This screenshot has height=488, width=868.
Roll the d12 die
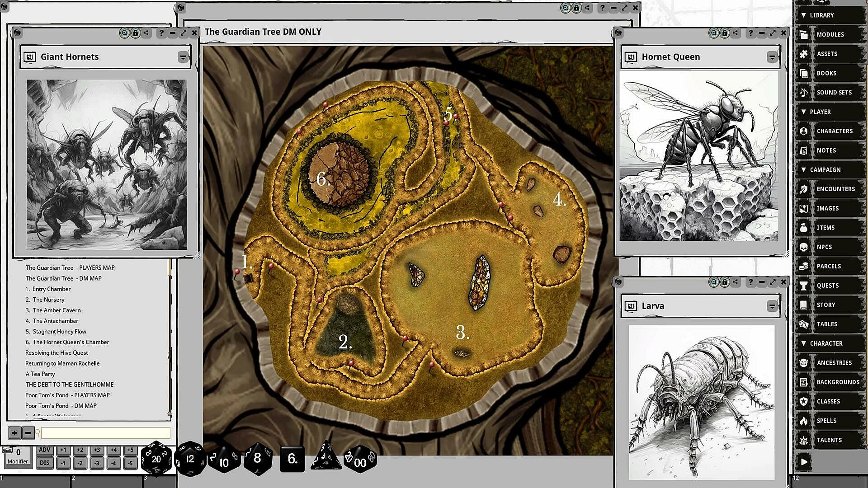tap(190, 459)
